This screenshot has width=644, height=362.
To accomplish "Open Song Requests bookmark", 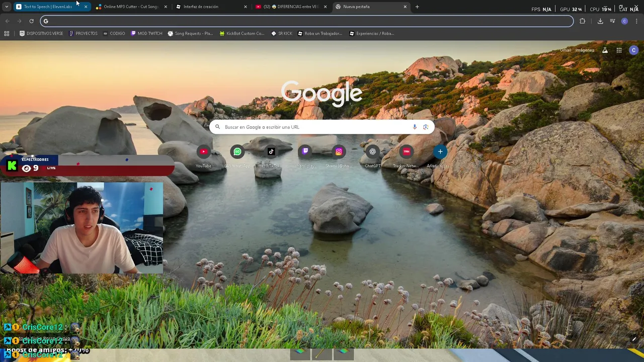I will pyautogui.click(x=190, y=34).
